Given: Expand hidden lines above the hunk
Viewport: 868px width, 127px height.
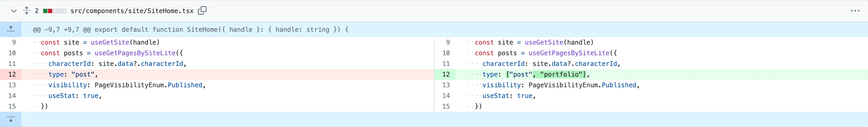Looking at the screenshot, I should tap(11, 29).
